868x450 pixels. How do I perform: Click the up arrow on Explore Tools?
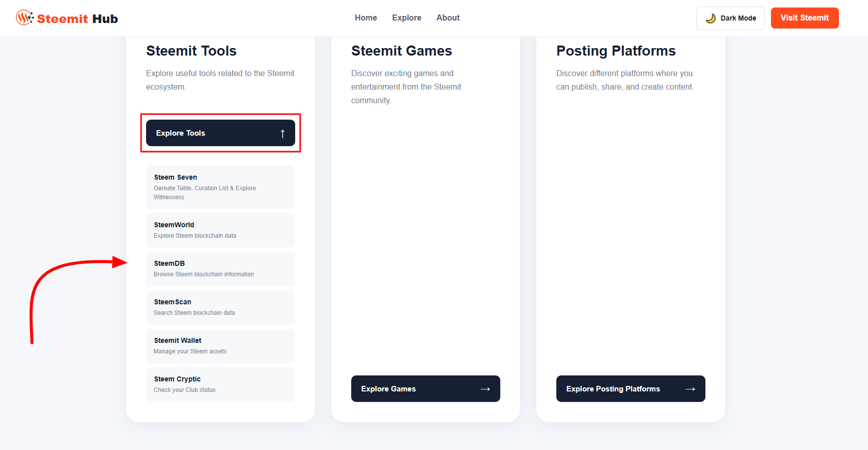point(283,134)
